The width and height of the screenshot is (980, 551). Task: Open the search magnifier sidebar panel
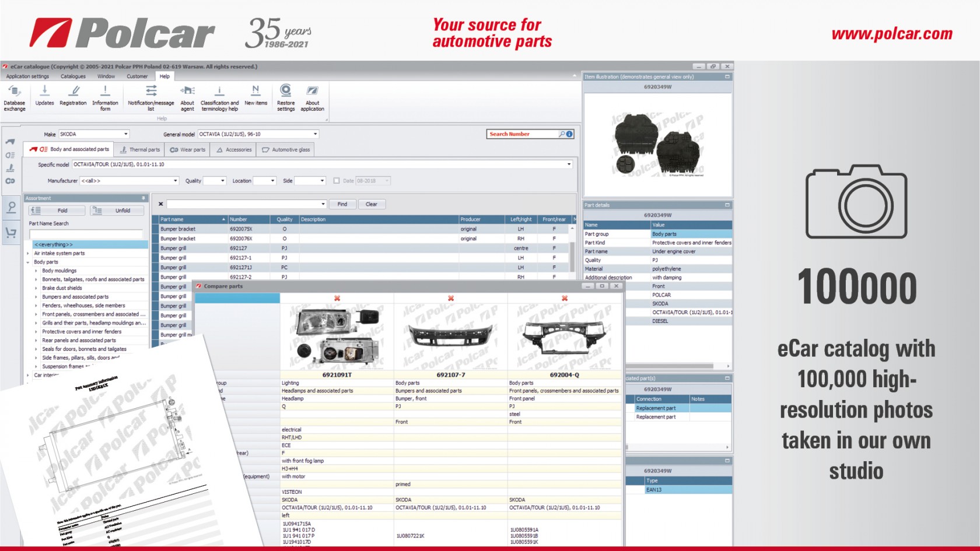(10, 208)
